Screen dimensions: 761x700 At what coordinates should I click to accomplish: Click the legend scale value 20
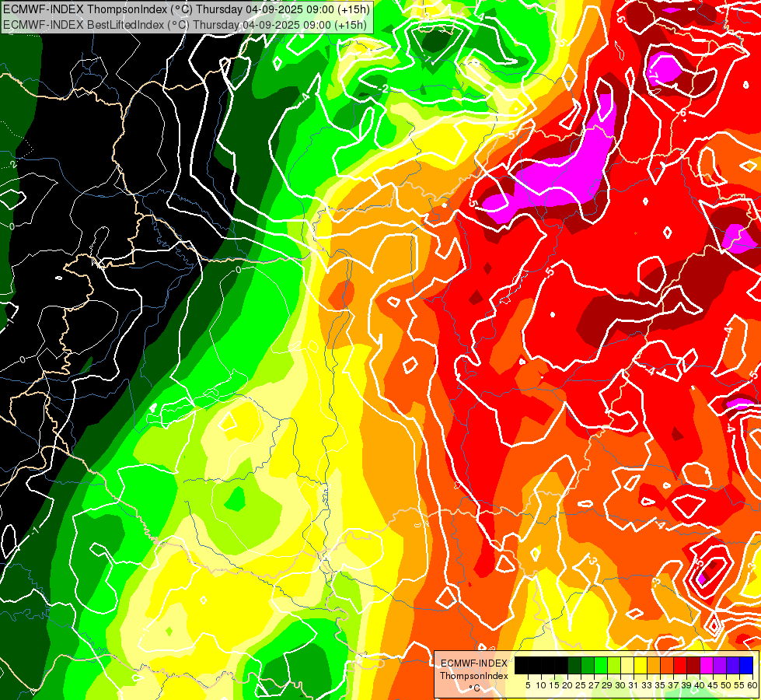pyautogui.click(x=568, y=685)
